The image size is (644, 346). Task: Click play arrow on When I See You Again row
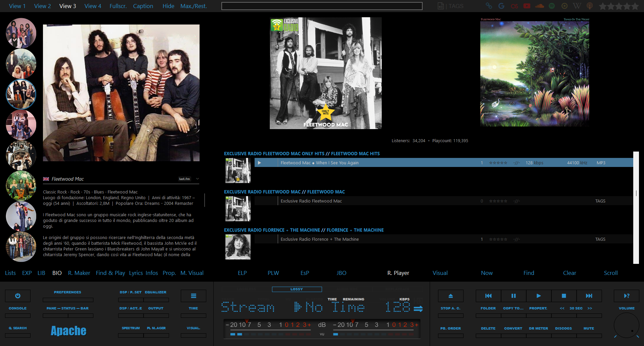(x=259, y=163)
